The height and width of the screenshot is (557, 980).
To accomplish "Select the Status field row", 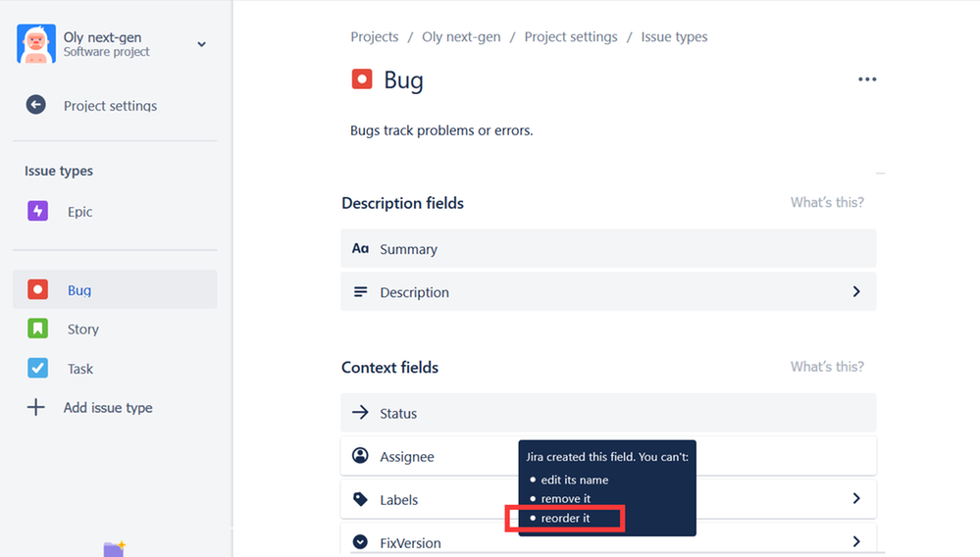I will pos(608,413).
